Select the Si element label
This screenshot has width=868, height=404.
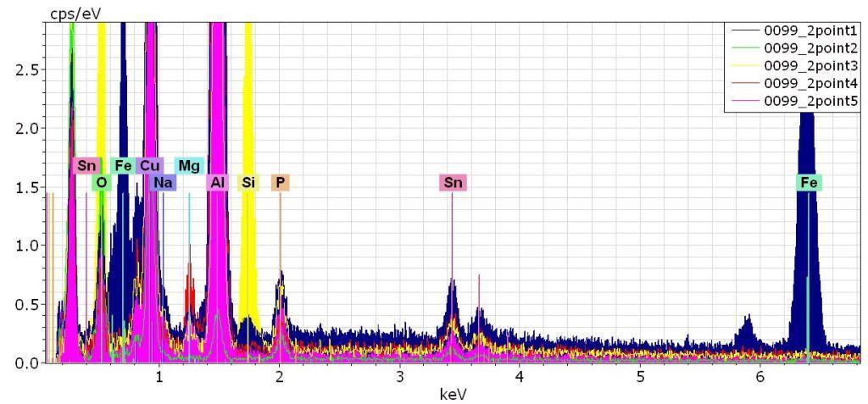click(x=248, y=182)
